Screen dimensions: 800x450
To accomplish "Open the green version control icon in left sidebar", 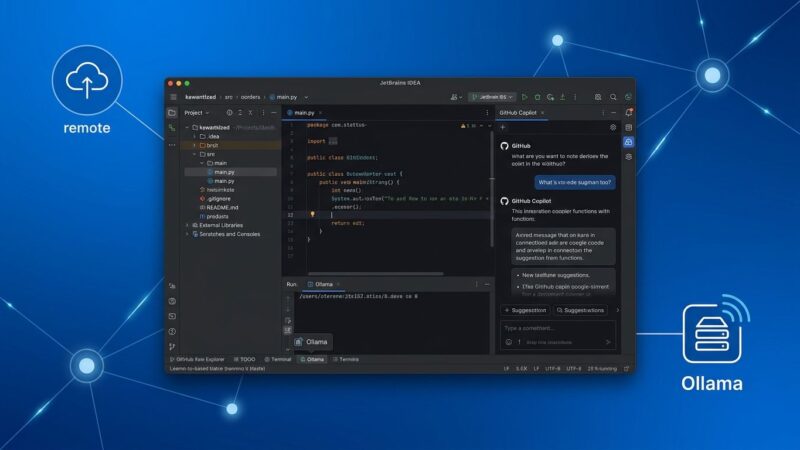I will (x=172, y=128).
